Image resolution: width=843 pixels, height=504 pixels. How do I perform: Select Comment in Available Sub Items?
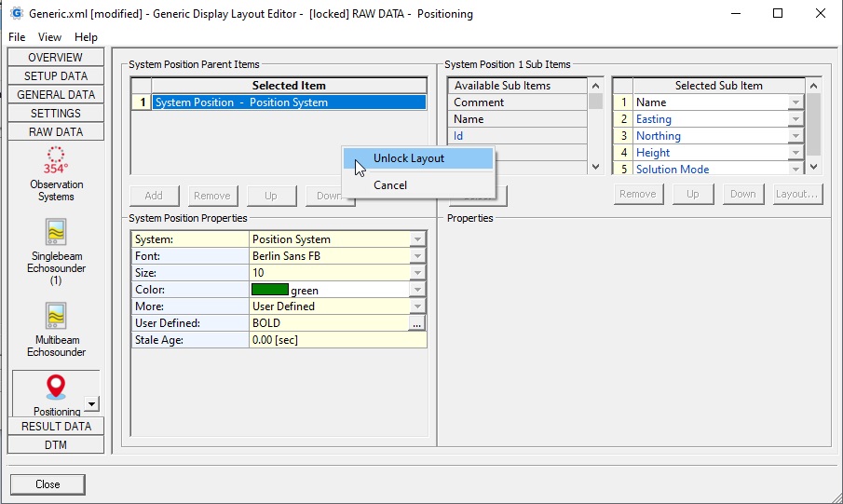click(x=517, y=102)
